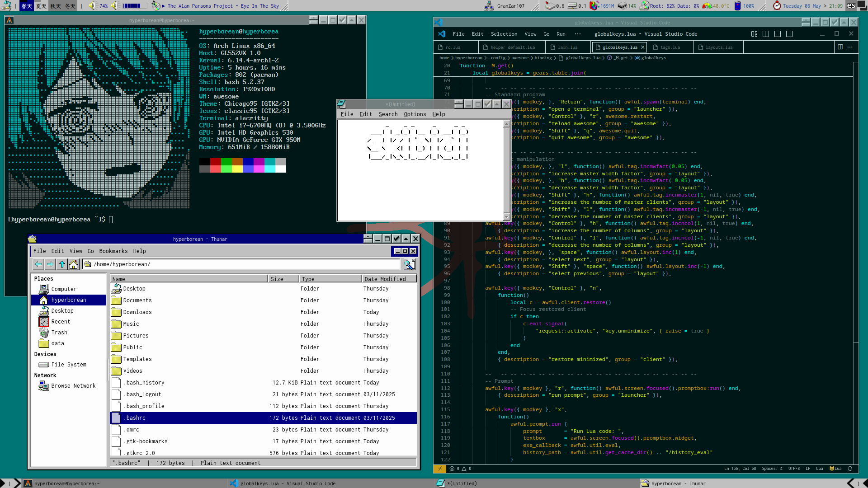Select the Videos folder icon in Thunar
The image size is (868, 488).
coord(116,371)
